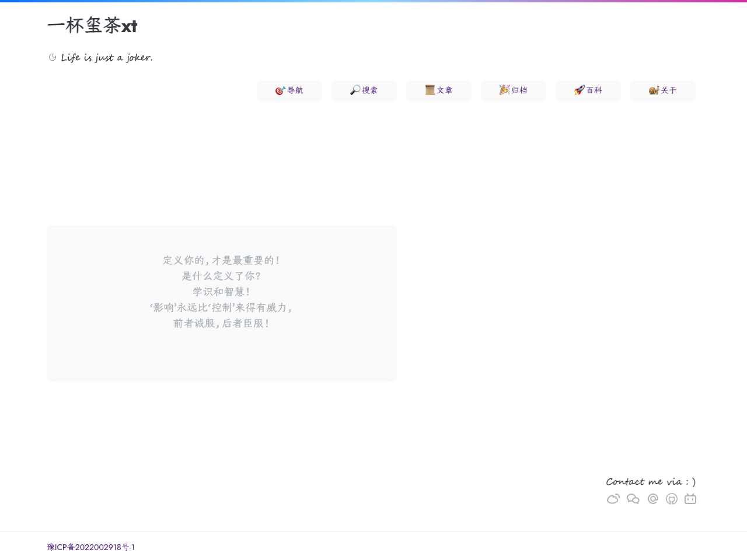Open the Weibo contact icon
This screenshot has width=747, height=560.
click(613, 499)
